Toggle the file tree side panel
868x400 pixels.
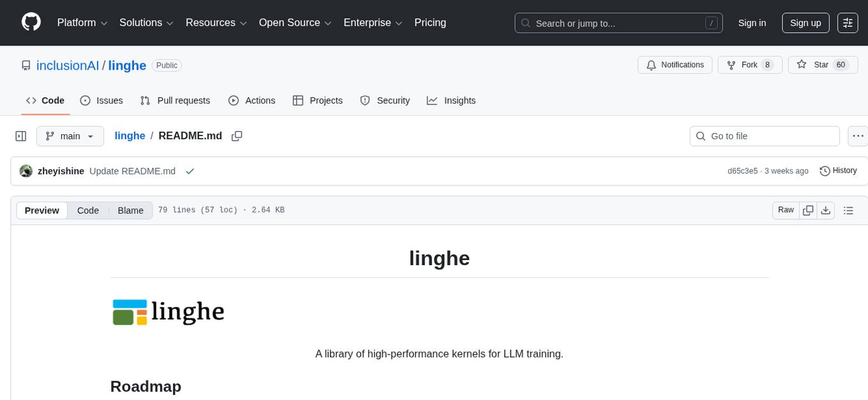tap(20, 135)
